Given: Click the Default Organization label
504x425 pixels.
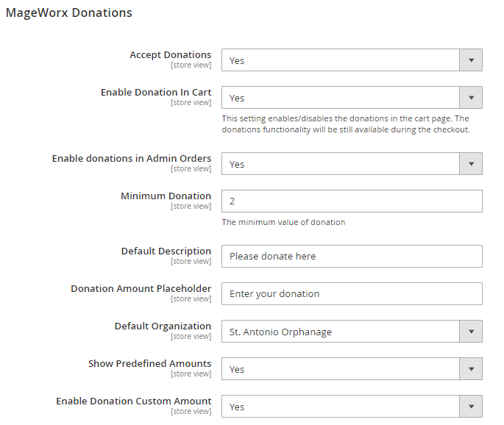Looking at the screenshot, I should pos(163,326).
